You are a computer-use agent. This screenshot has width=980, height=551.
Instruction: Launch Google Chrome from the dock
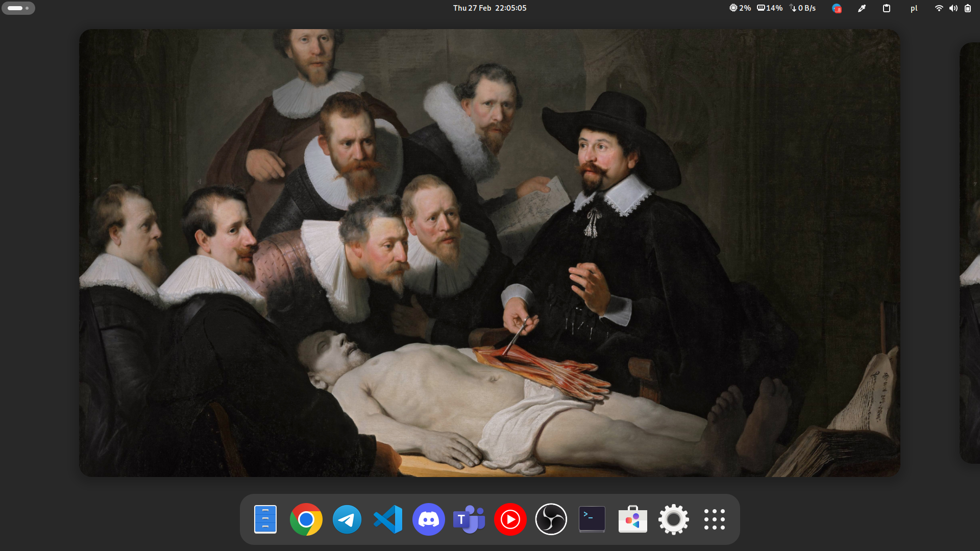(306, 519)
